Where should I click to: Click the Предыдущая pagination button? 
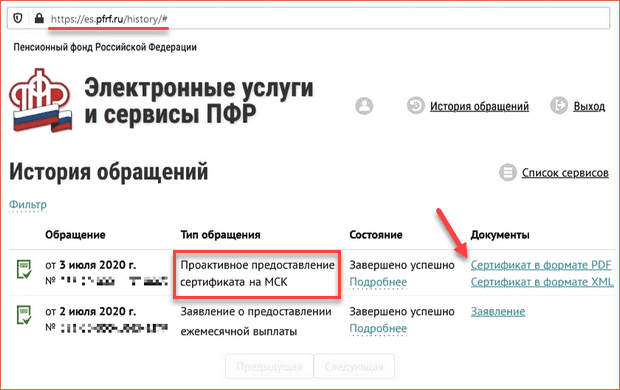pos(269,367)
